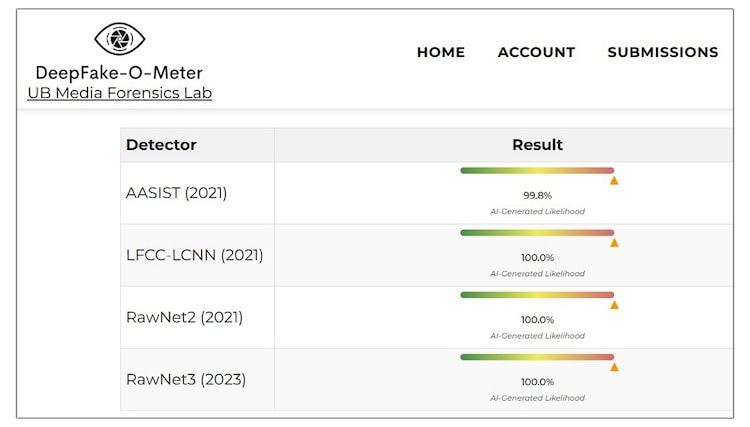This screenshot has width=750, height=427.
Task: Select the RawNet2 (2021) detector name
Action: point(184,317)
